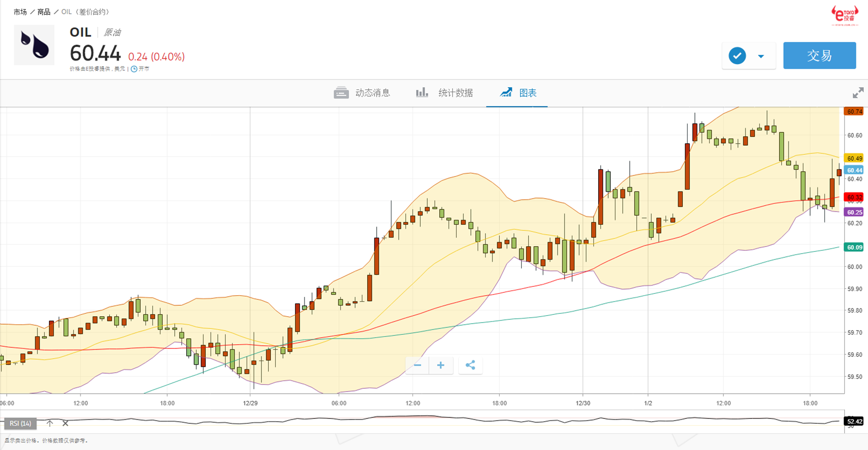The height and width of the screenshot is (450, 868).
Task: Share the chart using the share icon
Action: pyautogui.click(x=470, y=365)
